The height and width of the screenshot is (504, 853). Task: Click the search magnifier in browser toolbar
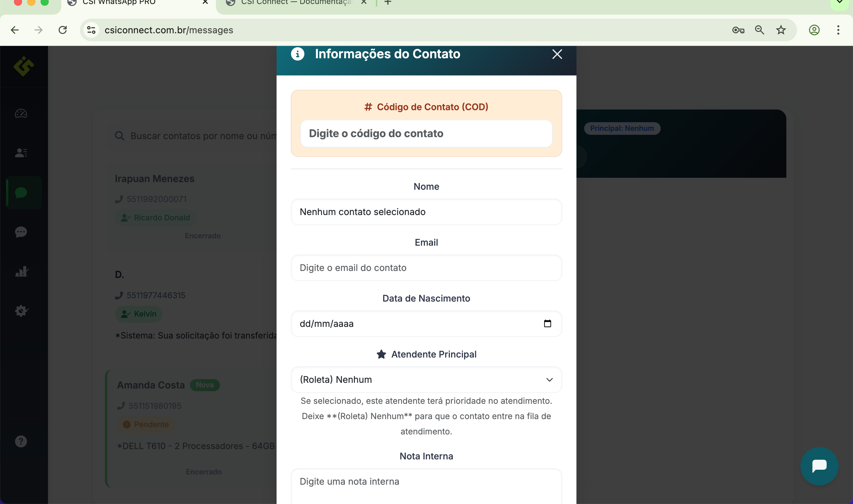[x=759, y=30]
